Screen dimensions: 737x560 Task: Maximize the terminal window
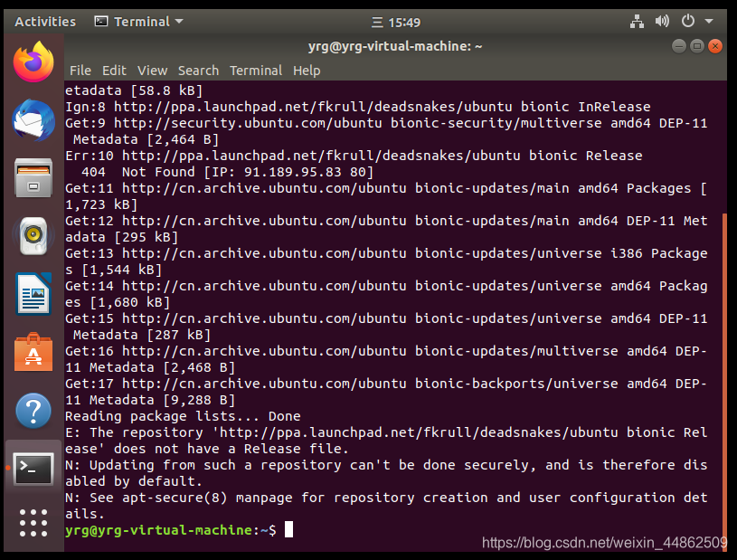tap(697, 46)
